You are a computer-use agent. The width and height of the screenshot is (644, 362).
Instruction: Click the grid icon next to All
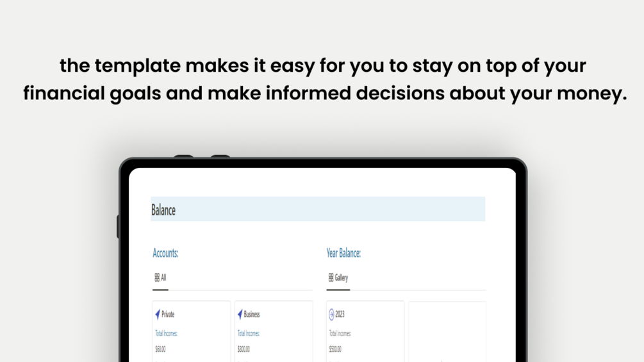(157, 278)
